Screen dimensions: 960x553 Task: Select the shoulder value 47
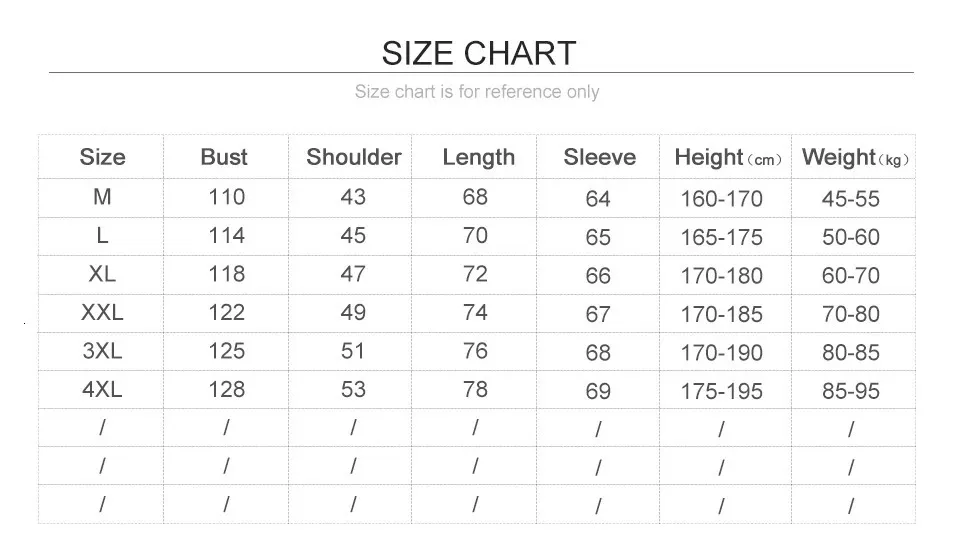pyautogui.click(x=353, y=274)
